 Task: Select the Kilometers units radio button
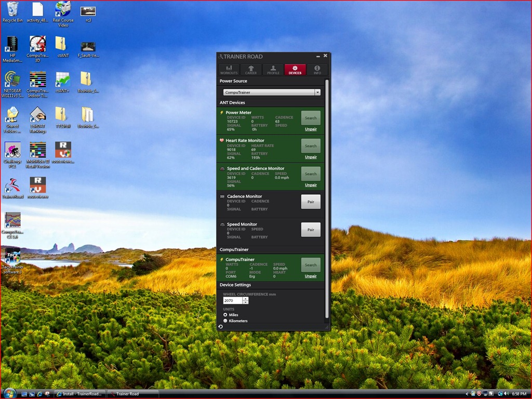coord(225,321)
